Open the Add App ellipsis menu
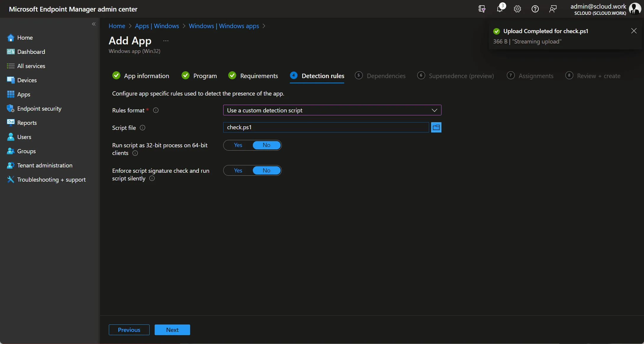The height and width of the screenshot is (344, 644). [166, 41]
